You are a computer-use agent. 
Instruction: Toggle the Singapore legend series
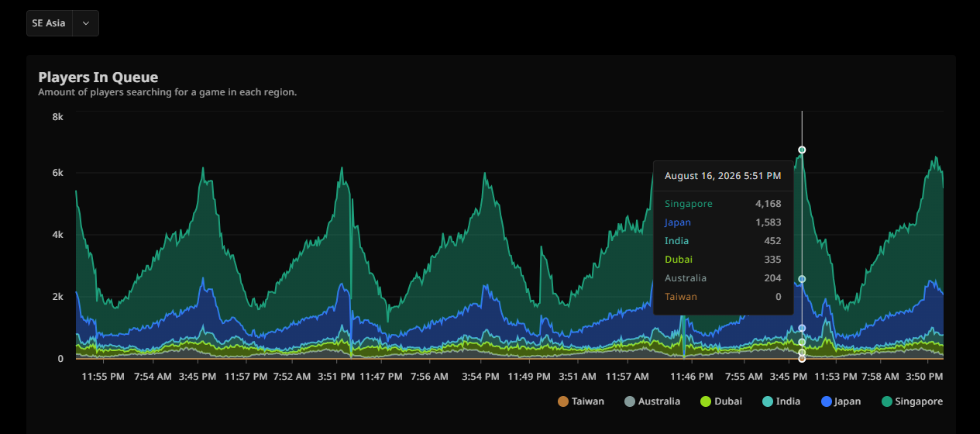click(913, 401)
